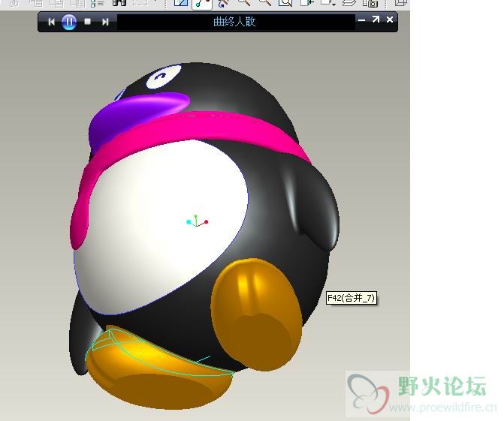
Task: Restore the media player to full window
Action: tap(376, 20)
